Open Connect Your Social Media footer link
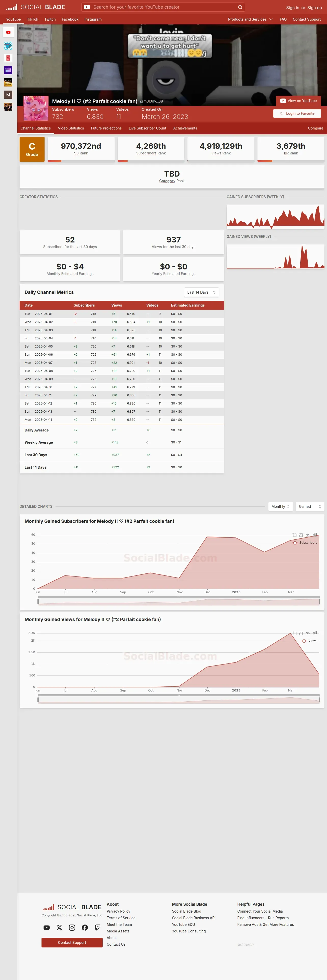The height and width of the screenshot is (980, 327). [260, 911]
